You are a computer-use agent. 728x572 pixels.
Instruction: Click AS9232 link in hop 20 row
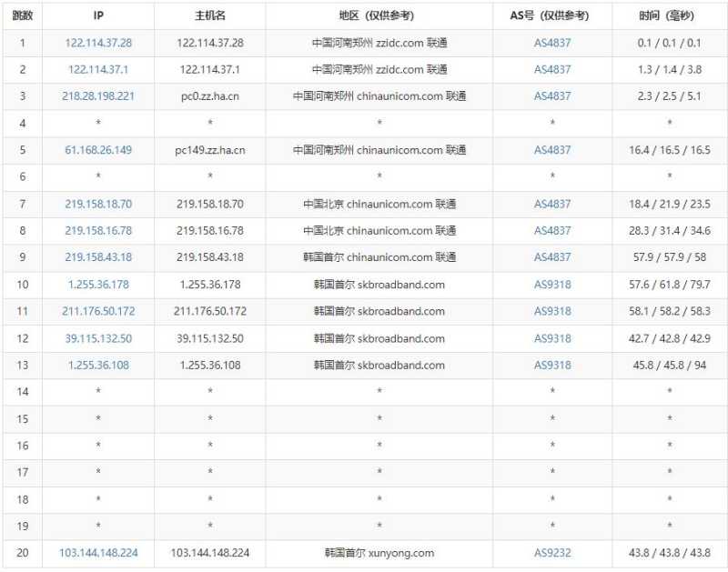552,553
